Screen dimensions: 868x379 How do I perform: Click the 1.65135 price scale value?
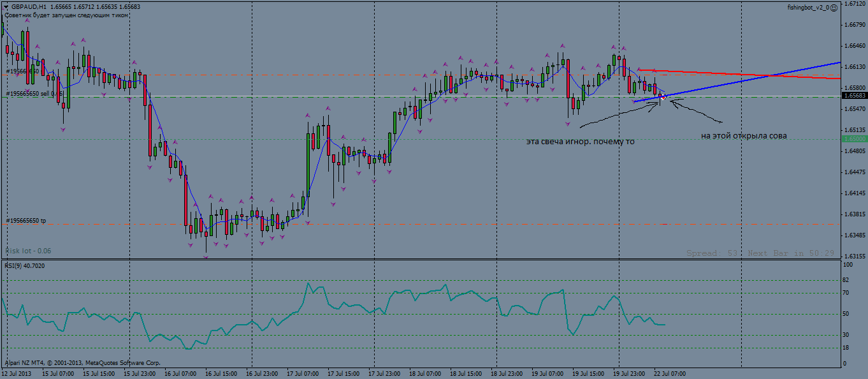click(854, 130)
